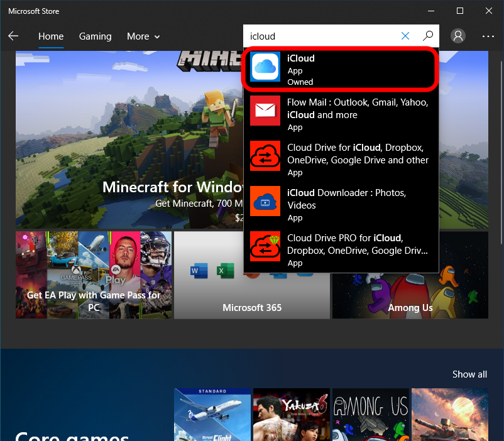Maximize the Microsoft Store window
The height and width of the screenshot is (441, 504).
(x=460, y=11)
